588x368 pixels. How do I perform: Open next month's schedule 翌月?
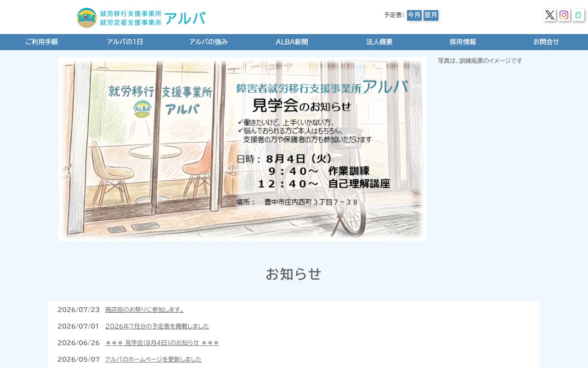(x=431, y=15)
